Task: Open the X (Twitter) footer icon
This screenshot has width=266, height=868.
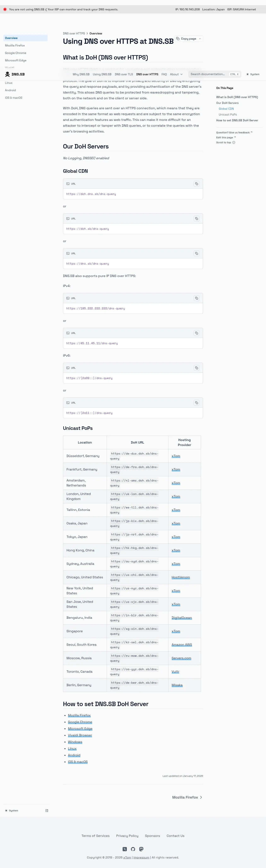Action: [125, 849]
